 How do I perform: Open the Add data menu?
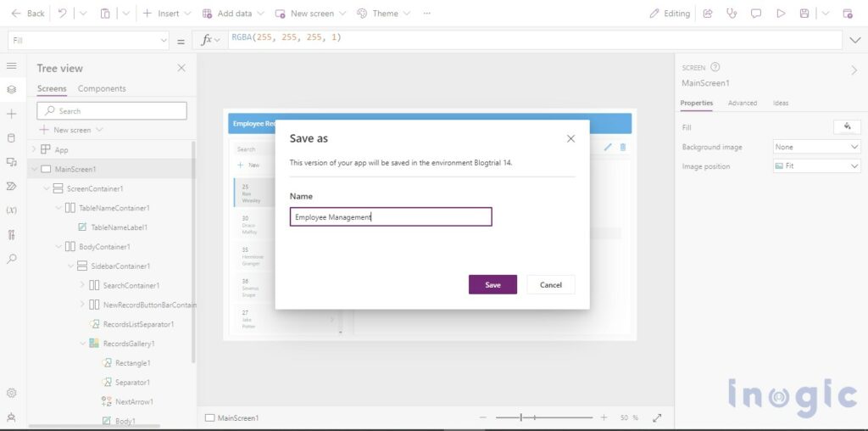coord(233,14)
